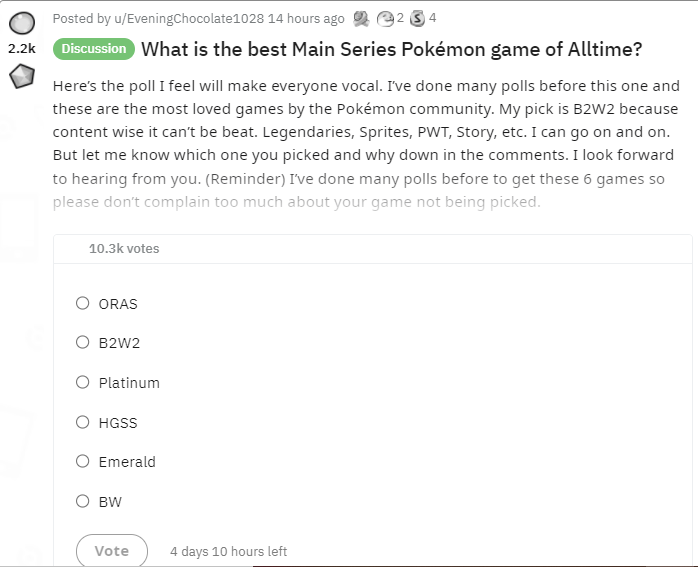Click the silver award icon showing count 4
Screen dimensions: 698x570
tap(418, 18)
